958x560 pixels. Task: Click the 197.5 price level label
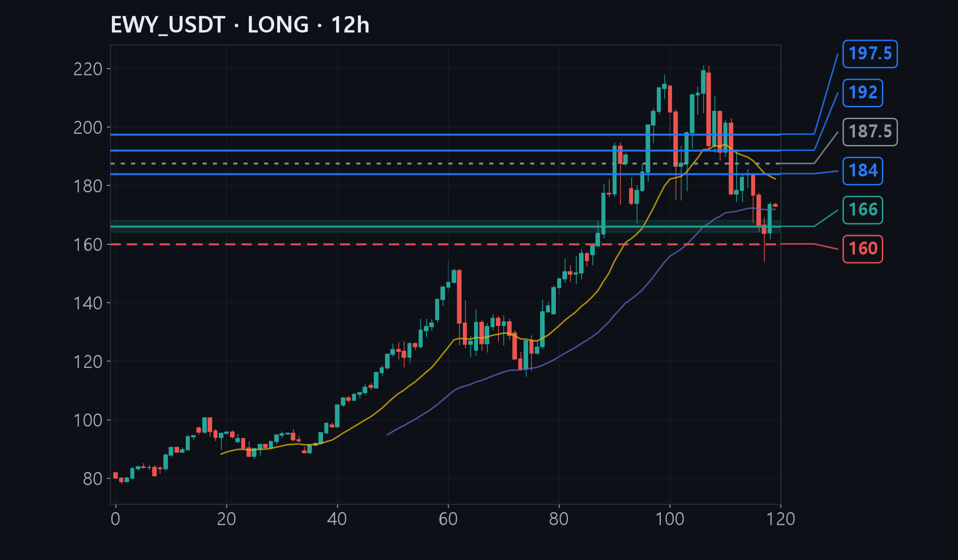point(870,54)
